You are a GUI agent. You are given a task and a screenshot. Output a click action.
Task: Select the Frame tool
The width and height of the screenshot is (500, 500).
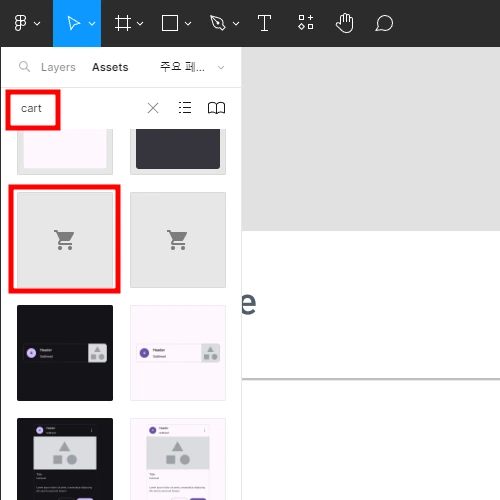[123, 23]
